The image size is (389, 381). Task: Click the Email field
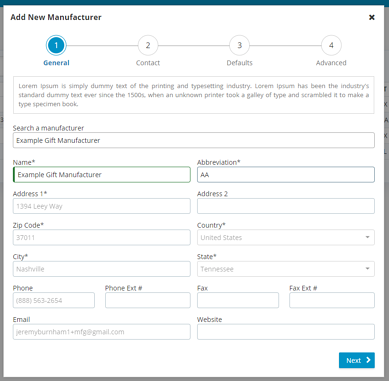pyautogui.click(x=102, y=332)
